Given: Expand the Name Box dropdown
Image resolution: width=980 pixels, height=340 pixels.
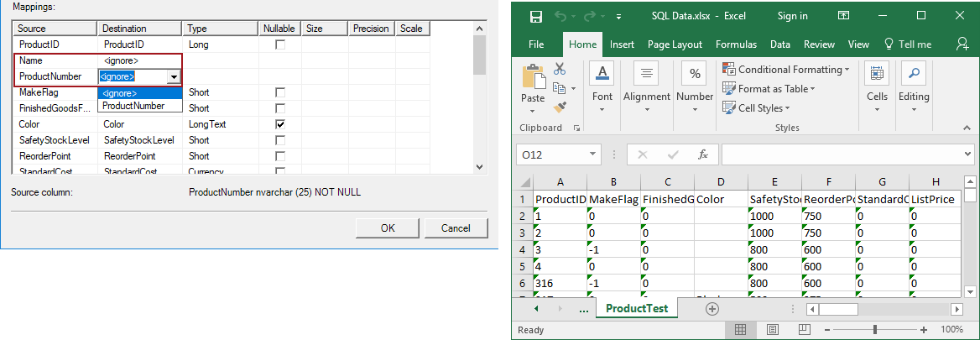Looking at the screenshot, I should pyautogui.click(x=592, y=154).
